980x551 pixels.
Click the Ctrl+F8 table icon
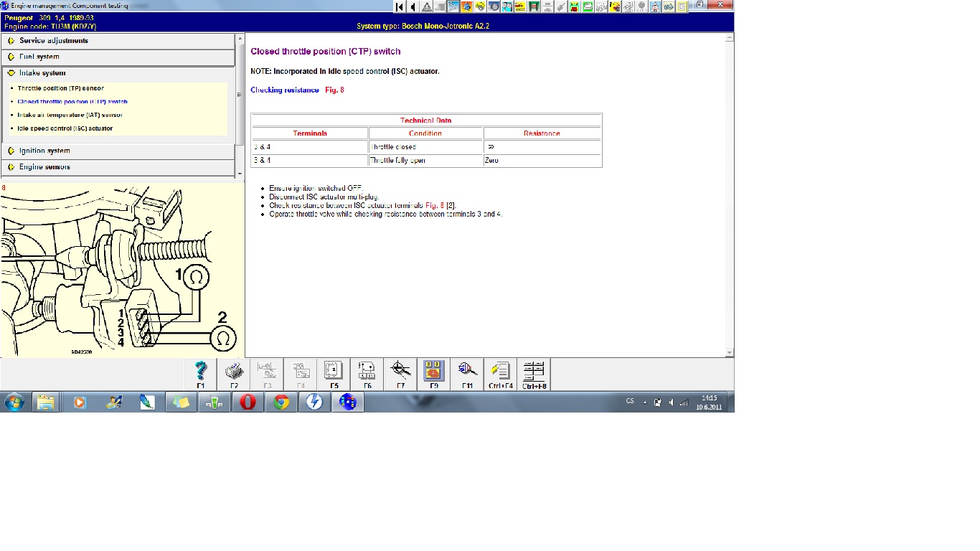click(x=534, y=372)
